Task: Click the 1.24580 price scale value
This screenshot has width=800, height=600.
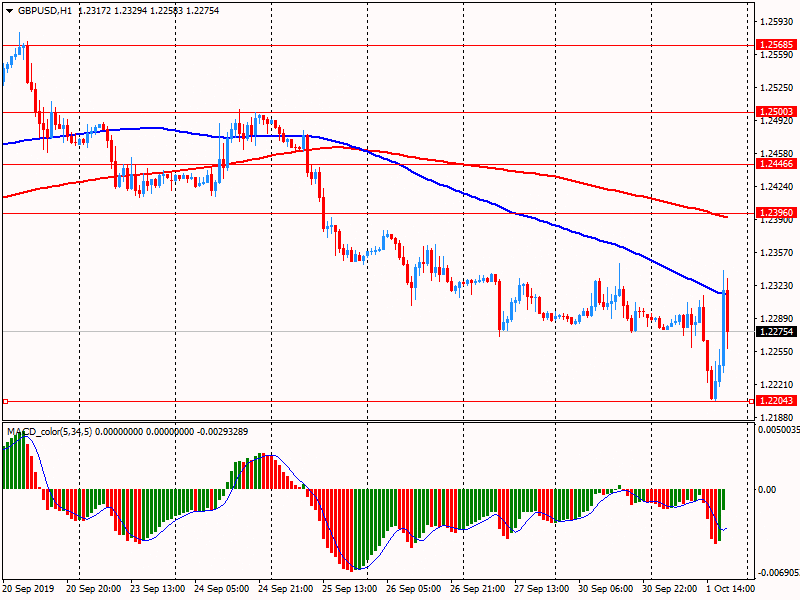Action: tap(777, 154)
